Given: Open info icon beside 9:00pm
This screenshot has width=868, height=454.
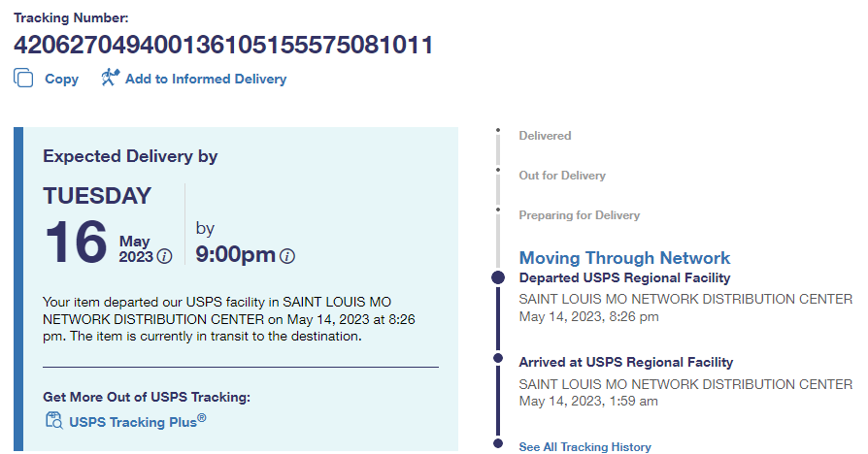Looking at the screenshot, I should [287, 256].
